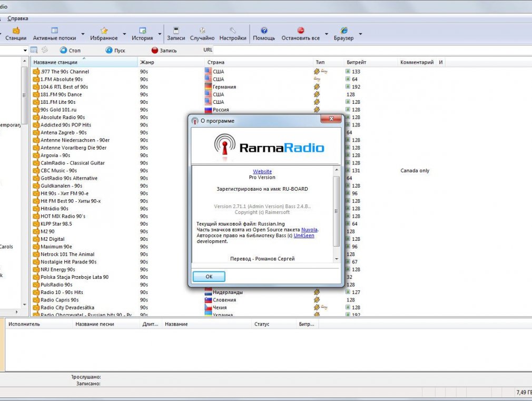The height and width of the screenshot is (401, 532).
Task: Confirm the О программе dialog with OK
Action: click(x=209, y=277)
